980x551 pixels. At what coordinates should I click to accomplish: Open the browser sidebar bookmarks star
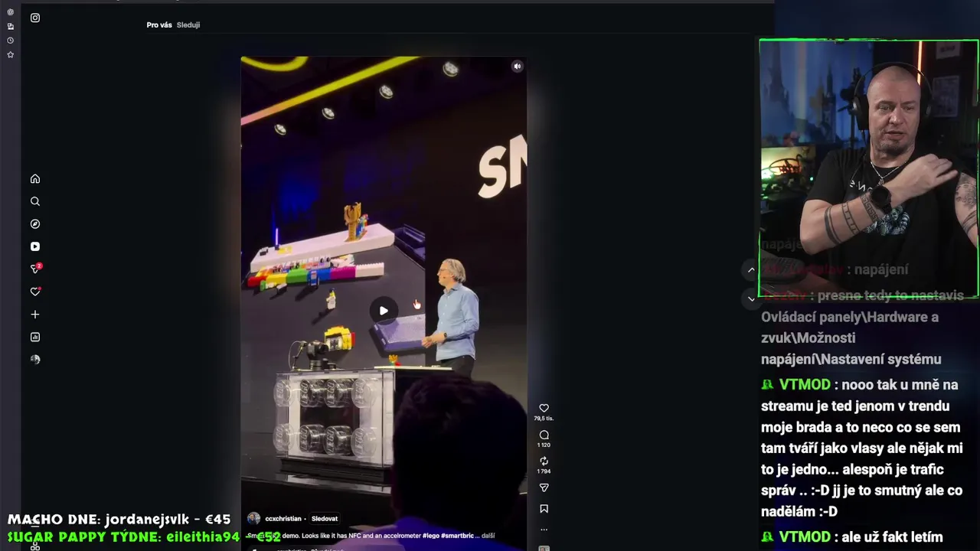click(10, 54)
